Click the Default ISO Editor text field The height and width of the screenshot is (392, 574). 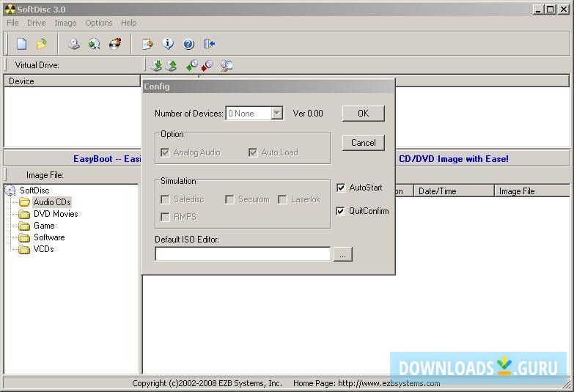point(243,254)
